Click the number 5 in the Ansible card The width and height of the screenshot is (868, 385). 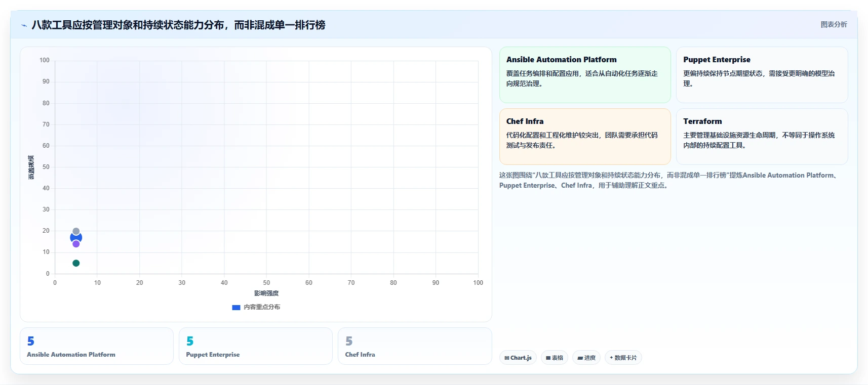31,341
